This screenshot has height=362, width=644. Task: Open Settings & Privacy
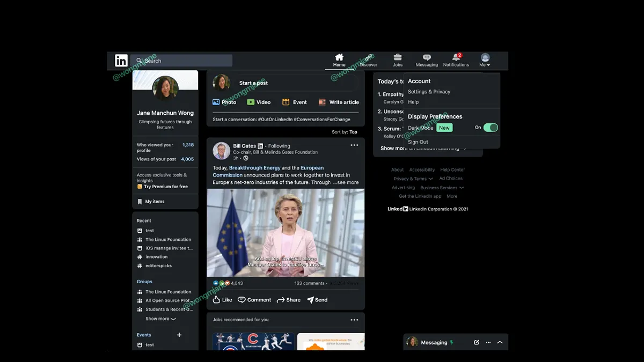429,92
